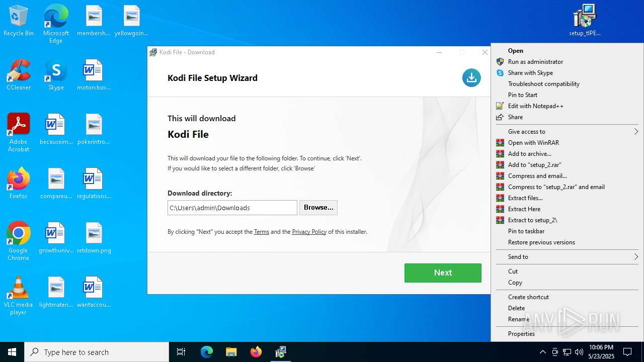The width and height of the screenshot is (644, 362).
Task: Select Delete from the context menu
Action: 567,308
